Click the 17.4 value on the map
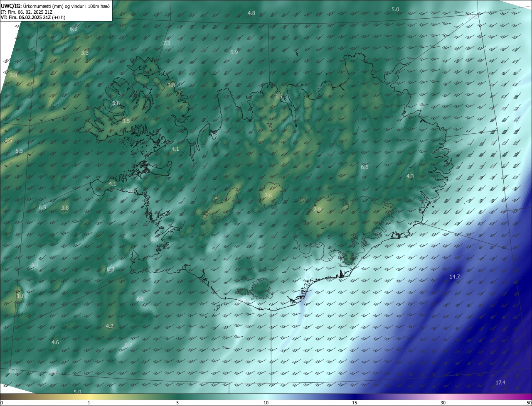This screenshot has width=532, height=406. pos(500,382)
